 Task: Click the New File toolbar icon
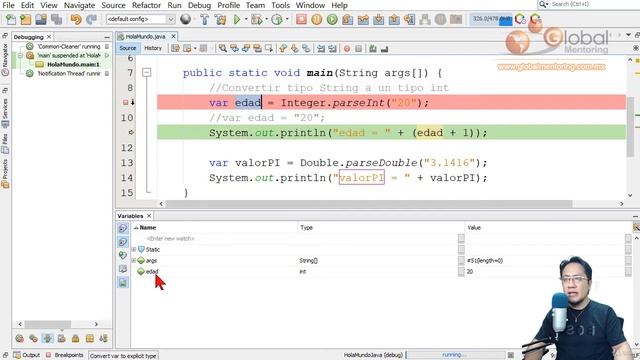pyautogui.click(x=11, y=19)
